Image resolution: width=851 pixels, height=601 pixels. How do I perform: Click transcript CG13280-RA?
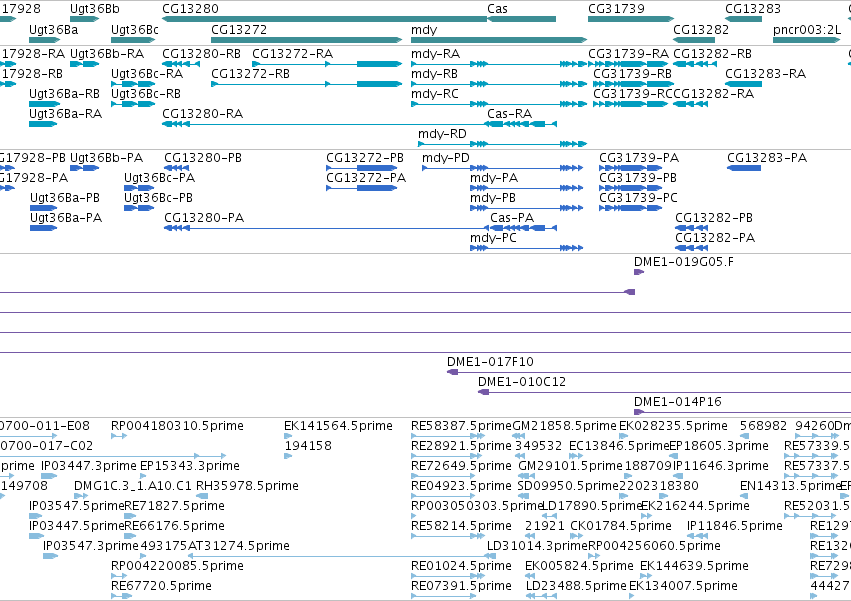click(203, 114)
